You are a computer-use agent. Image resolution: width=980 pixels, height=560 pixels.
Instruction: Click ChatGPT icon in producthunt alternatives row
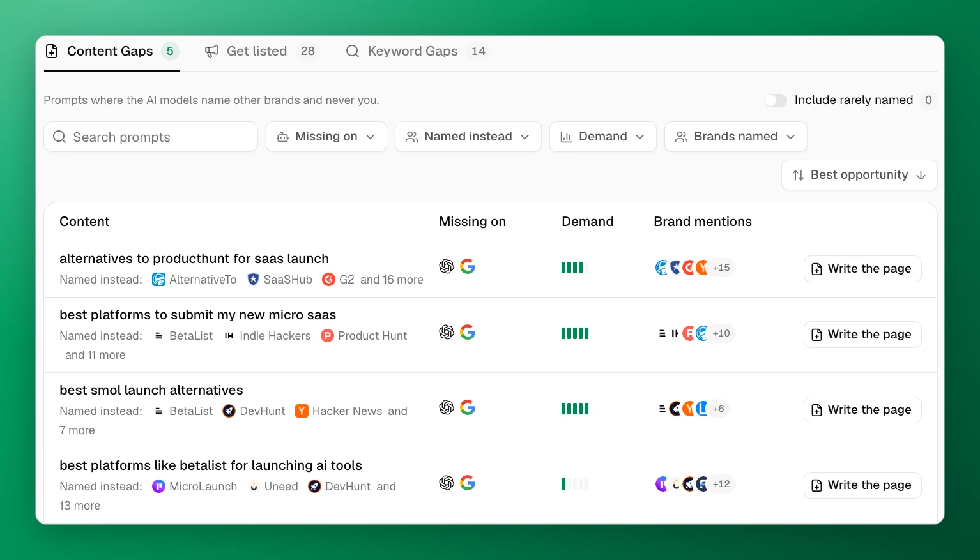(447, 266)
